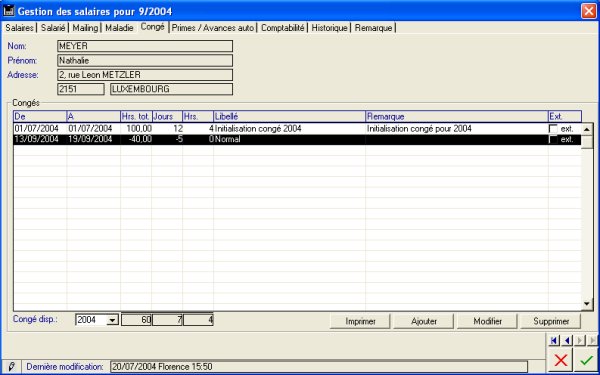Click the Ajouter button

coord(424,321)
